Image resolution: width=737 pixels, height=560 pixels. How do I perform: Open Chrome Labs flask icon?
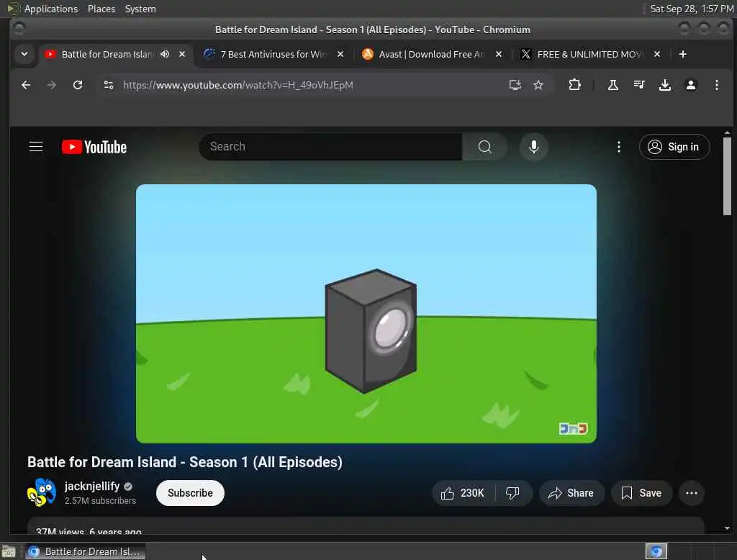[x=612, y=85]
